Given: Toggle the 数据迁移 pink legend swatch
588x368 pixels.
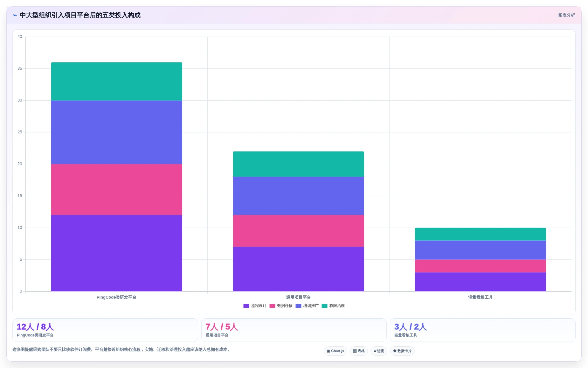Looking at the screenshot, I should 272,306.
